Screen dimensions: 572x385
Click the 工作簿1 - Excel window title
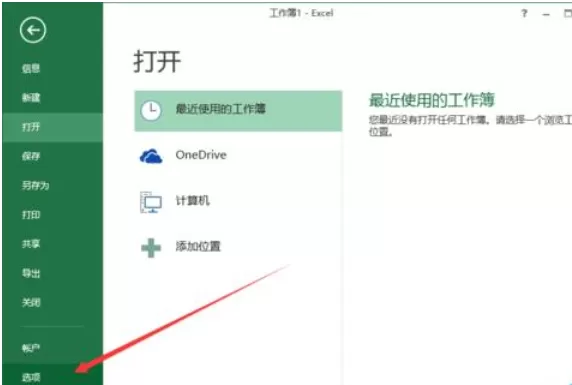(301, 13)
